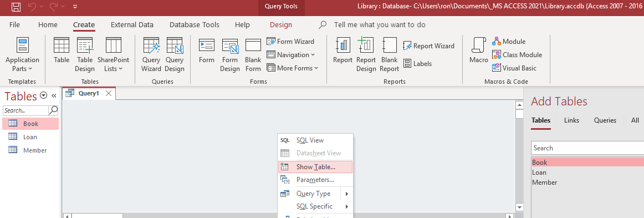Start the Report Wizard

[429, 46]
